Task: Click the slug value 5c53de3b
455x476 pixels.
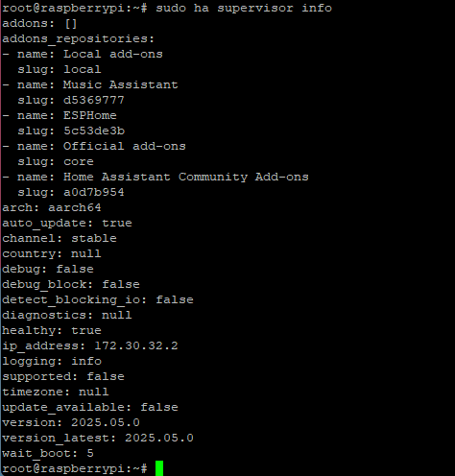Action: point(94,131)
